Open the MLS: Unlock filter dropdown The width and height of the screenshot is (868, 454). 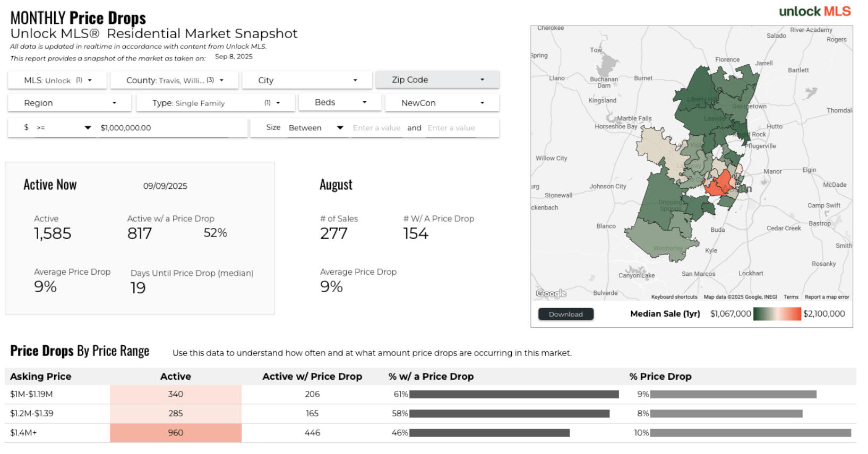pyautogui.click(x=57, y=81)
